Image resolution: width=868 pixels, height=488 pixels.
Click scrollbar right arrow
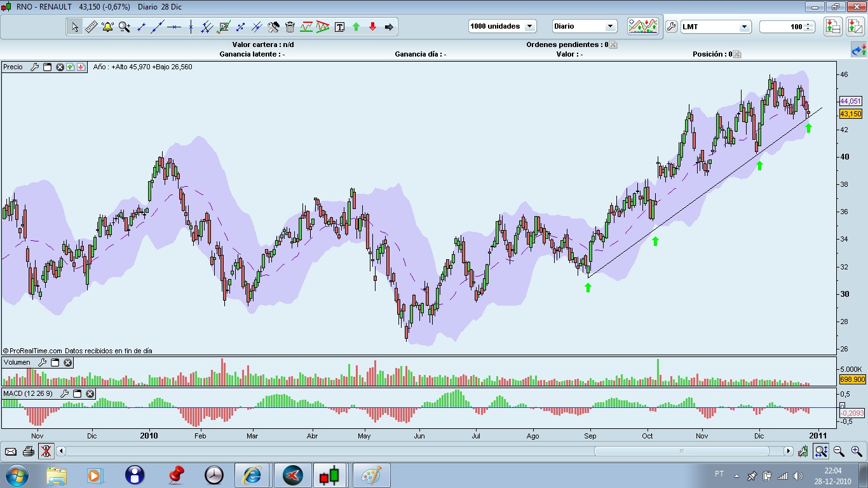(x=789, y=451)
